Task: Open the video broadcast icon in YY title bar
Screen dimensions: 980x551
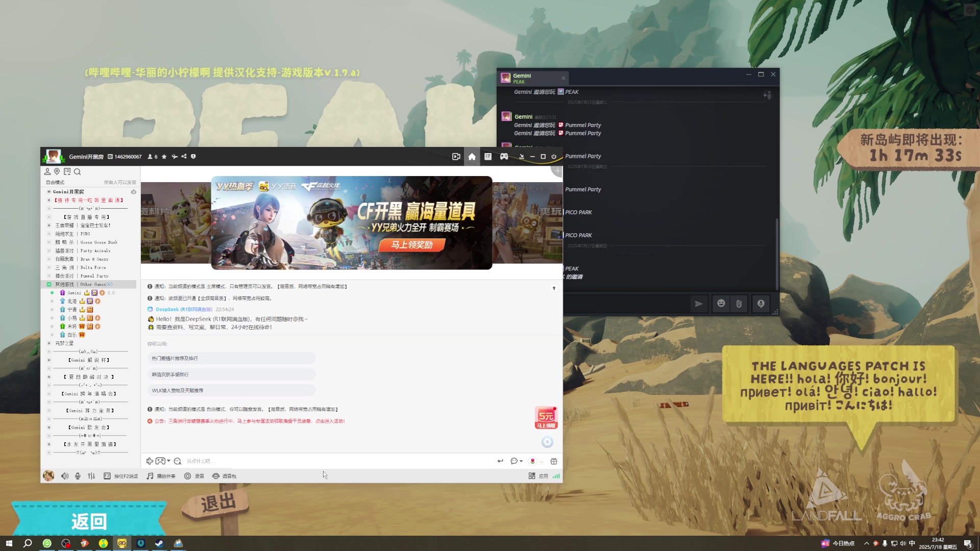Action: click(456, 157)
